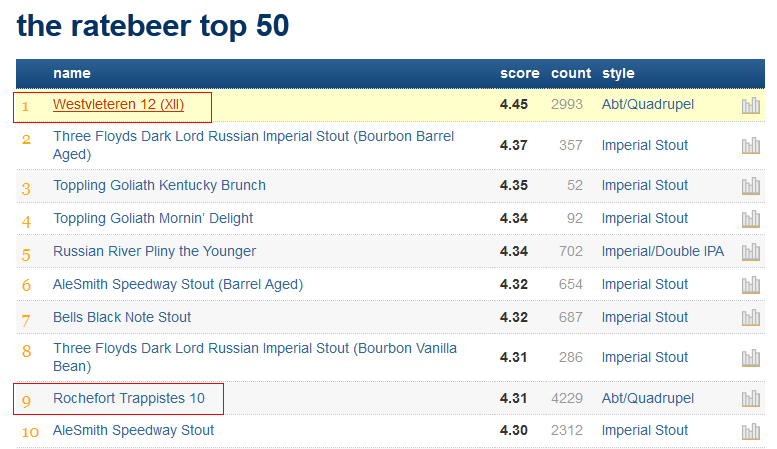Click Toppling Goliath Kentucky Brunch link
This screenshot has height=449, width=777.
pos(159,185)
